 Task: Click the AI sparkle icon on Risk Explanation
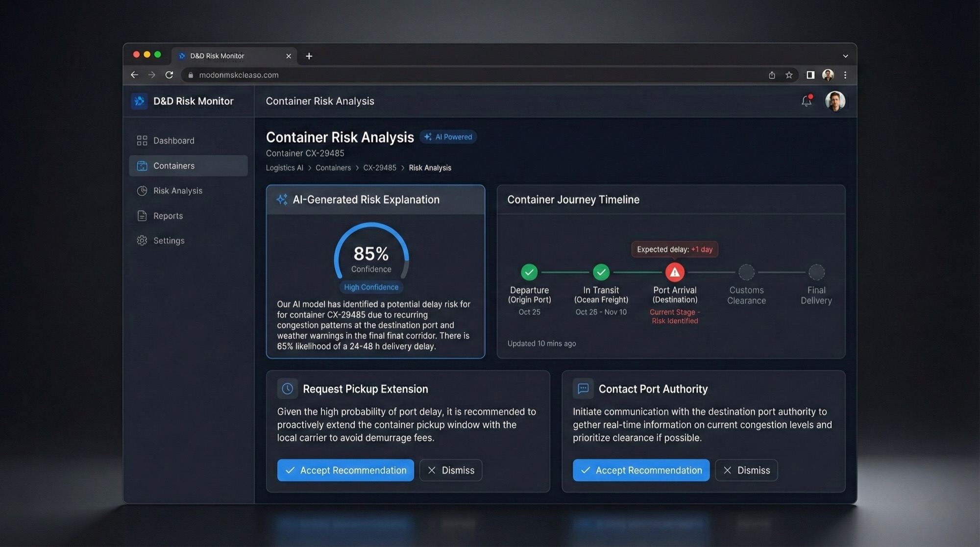tap(282, 199)
